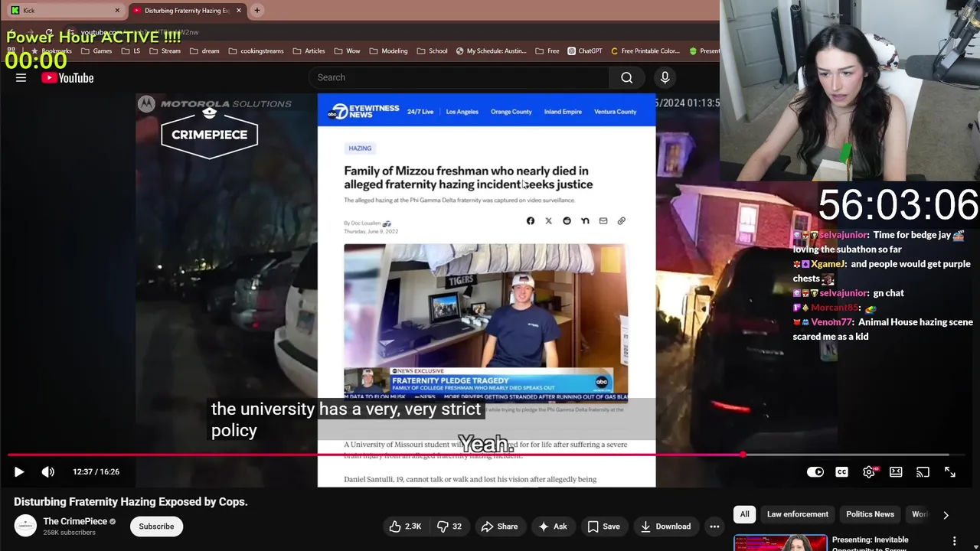The height and width of the screenshot is (551, 980).
Task: Click the video title text
Action: click(131, 502)
